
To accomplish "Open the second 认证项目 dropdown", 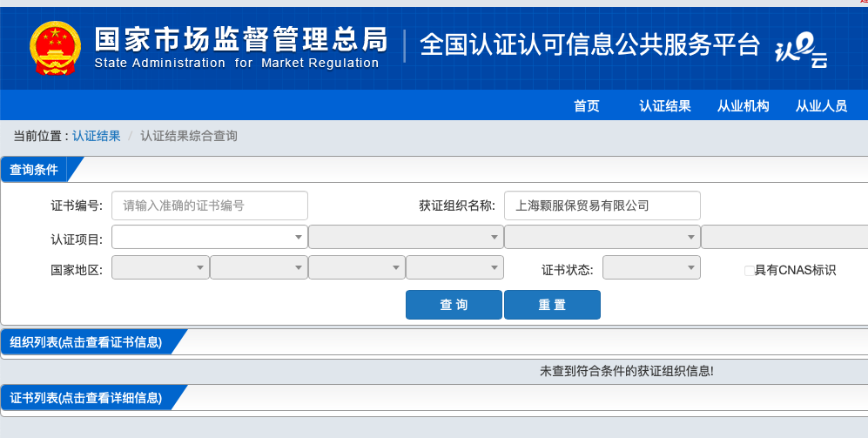I will (x=406, y=237).
